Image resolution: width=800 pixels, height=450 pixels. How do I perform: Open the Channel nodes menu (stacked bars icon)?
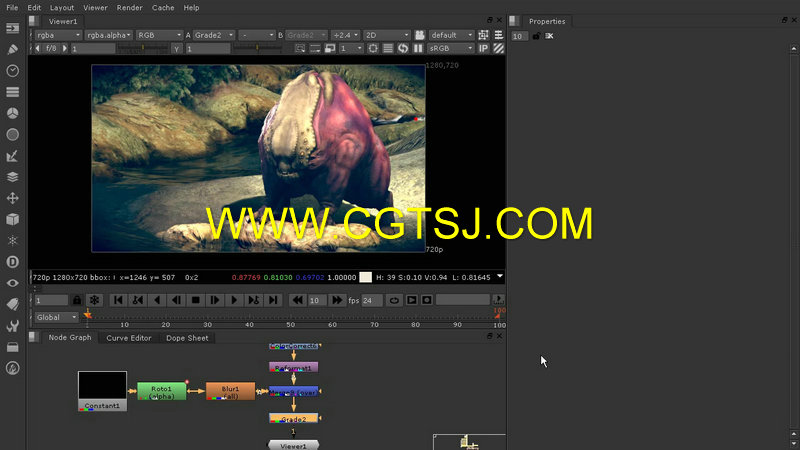(12, 92)
